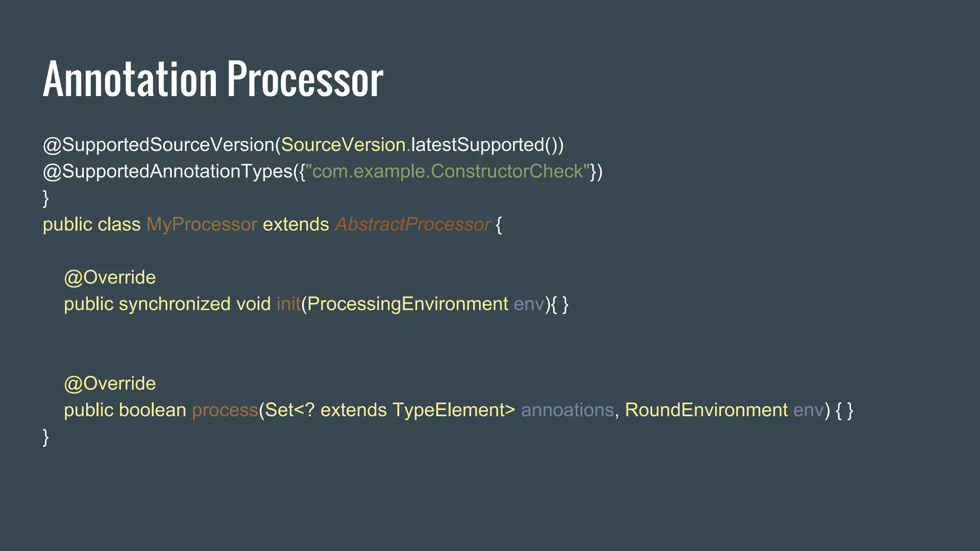
Task: Click the ProcessingEnvironment parameter type
Action: coord(408,304)
